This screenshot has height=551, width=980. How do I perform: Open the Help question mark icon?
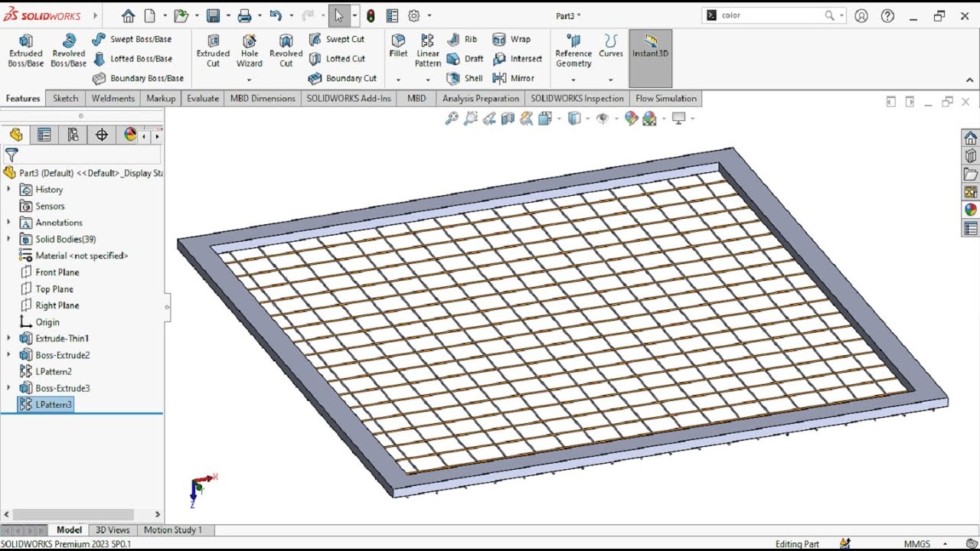[888, 15]
